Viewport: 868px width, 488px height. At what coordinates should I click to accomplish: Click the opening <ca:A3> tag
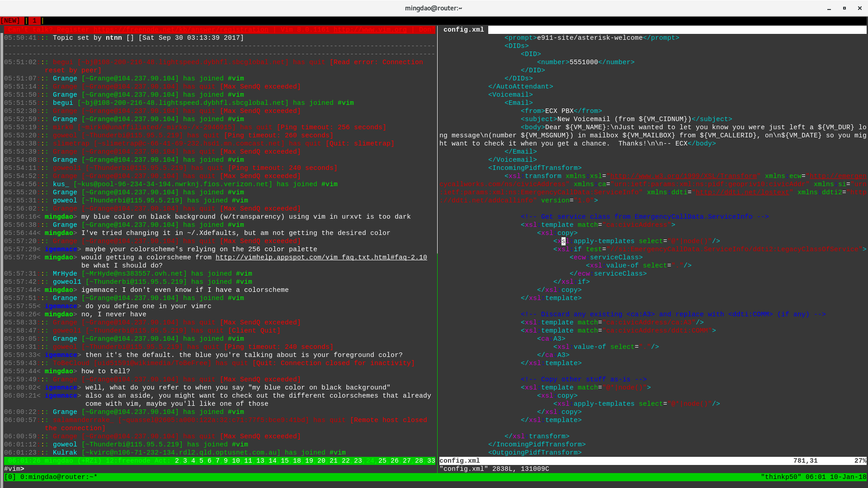click(x=551, y=339)
